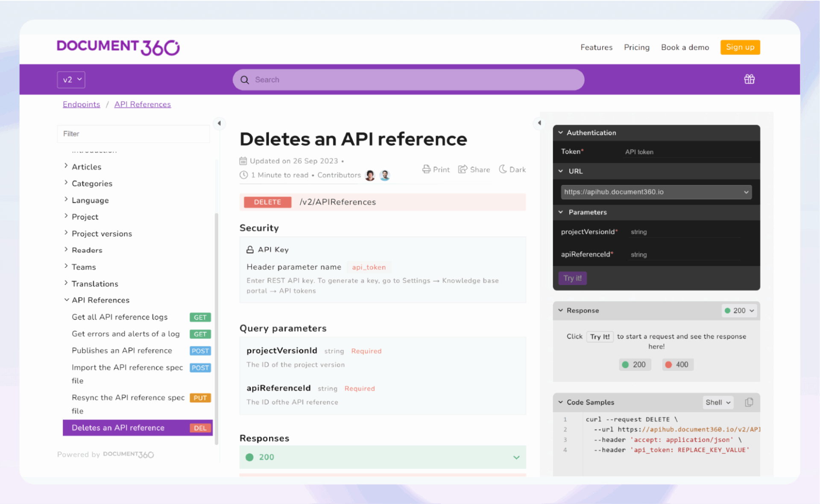Click the gift box icon in purple bar
The height and width of the screenshot is (504, 820).
pos(749,79)
